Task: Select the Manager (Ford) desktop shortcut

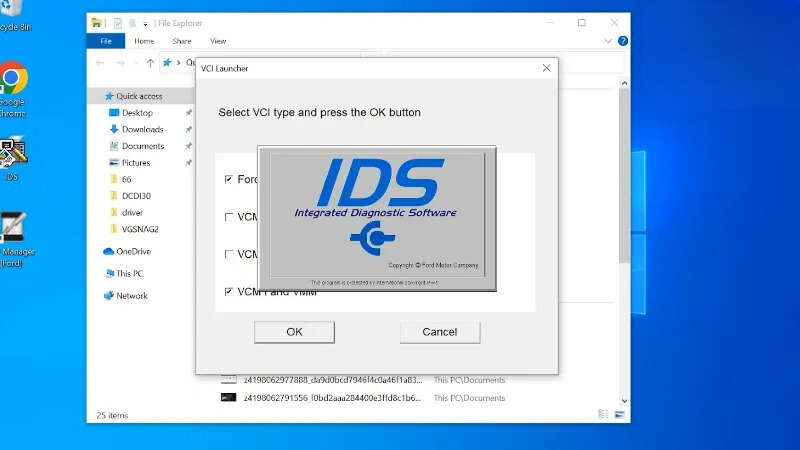Action: pos(15,240)
